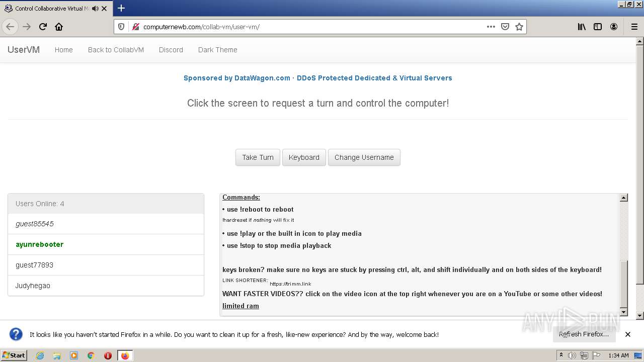
Task: Open the Discord nav link
Action: coord(171,50)
